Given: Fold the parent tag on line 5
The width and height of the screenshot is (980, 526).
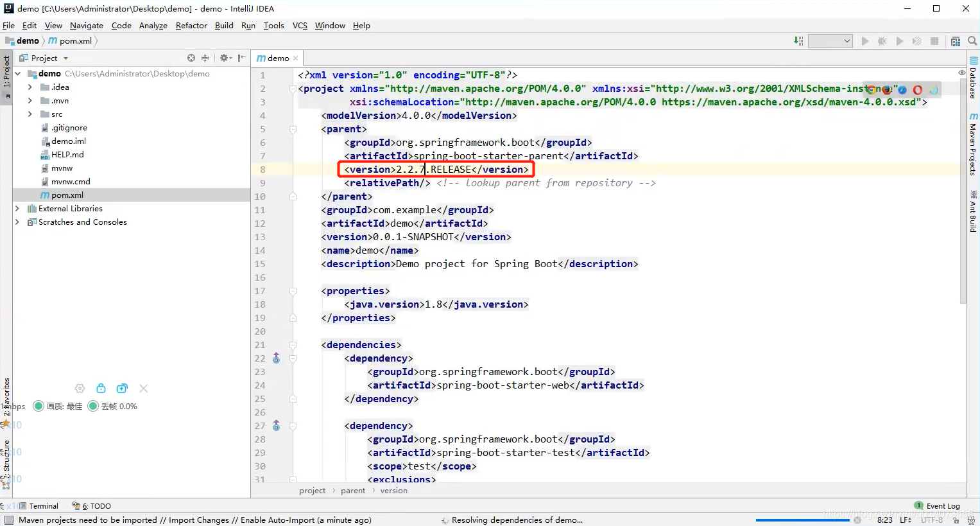Looking at the screenshot, I should [293, 129].
